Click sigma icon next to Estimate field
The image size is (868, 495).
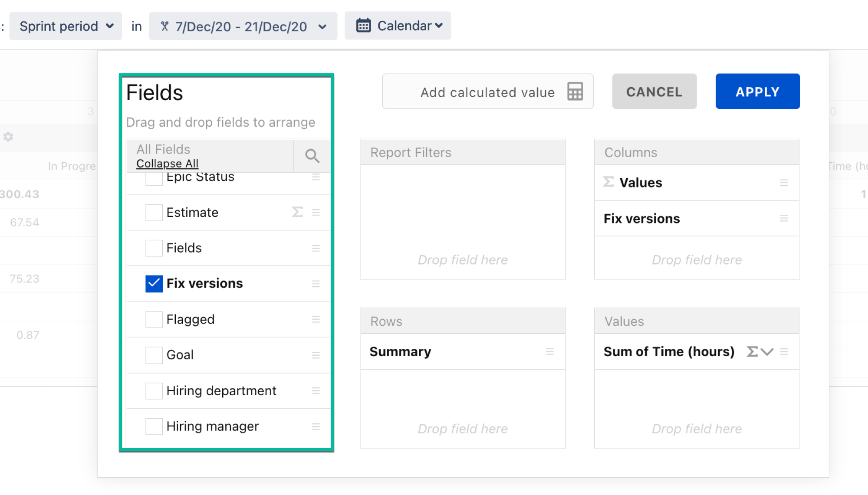click(x=297, y=212)
